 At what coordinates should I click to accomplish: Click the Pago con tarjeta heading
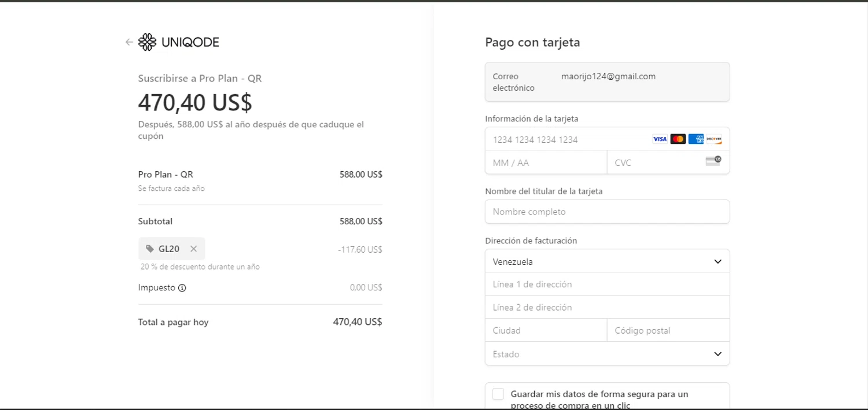(x=532, y=42)
